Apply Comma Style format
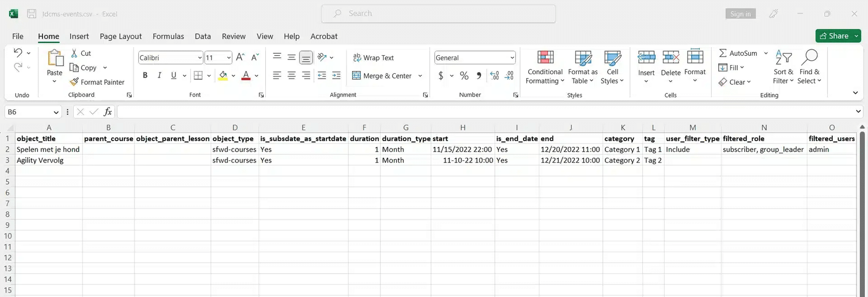 [478, 76]
